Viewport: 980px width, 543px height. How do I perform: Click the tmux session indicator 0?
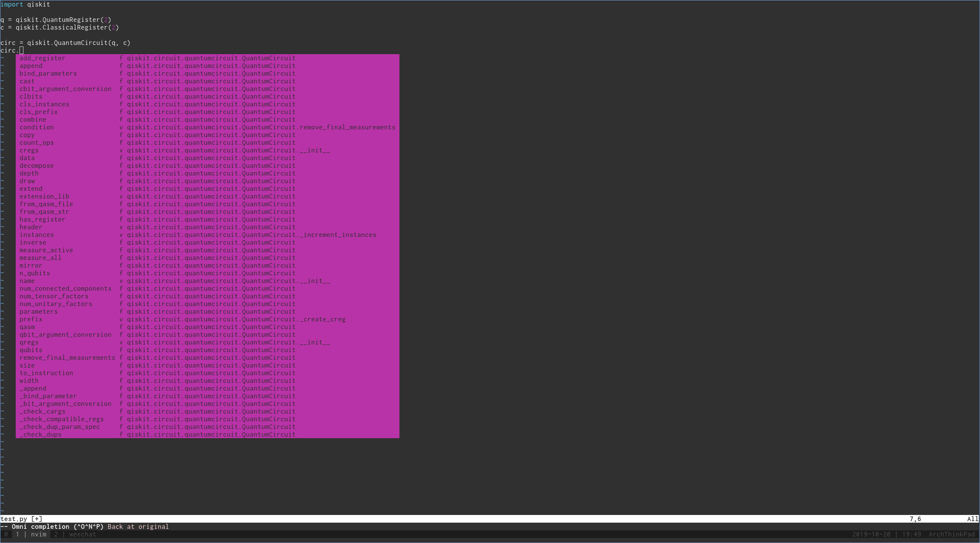click(x=6, y=534)
